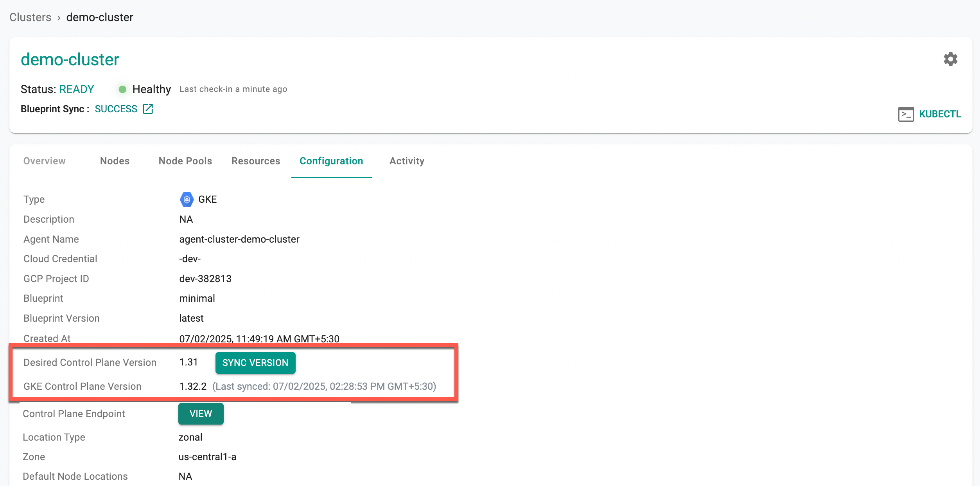Click the KUBECTL terminal icon
The width and height of the screenshot is (980, 486).
906,114
